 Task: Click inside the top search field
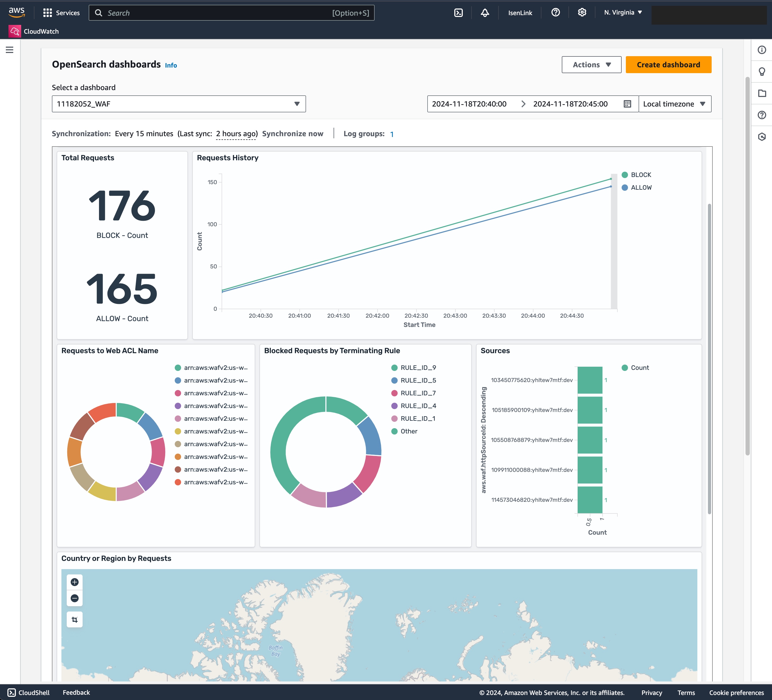click(x=231, y=12)
